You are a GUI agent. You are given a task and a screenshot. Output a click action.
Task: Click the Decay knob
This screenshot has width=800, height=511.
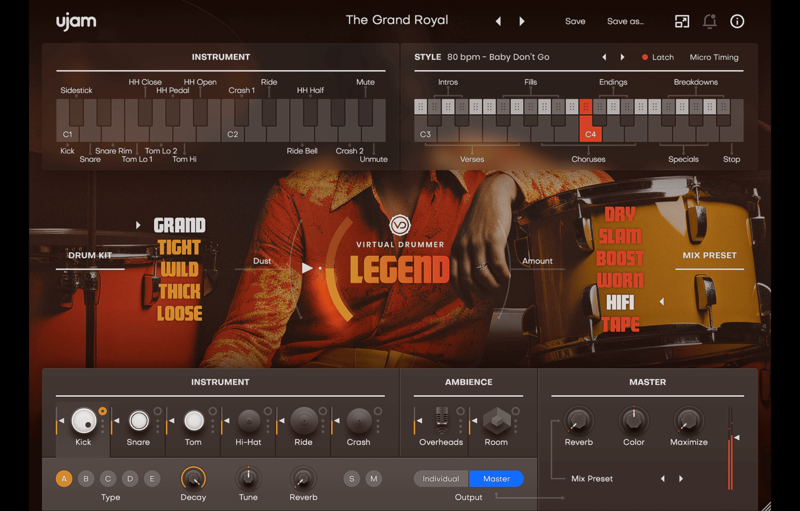point(193,478)
